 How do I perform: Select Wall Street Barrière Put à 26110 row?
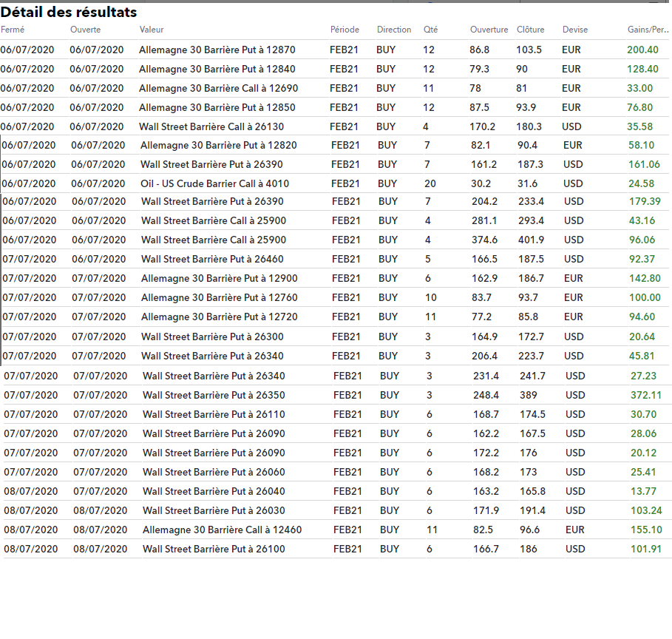336,415
